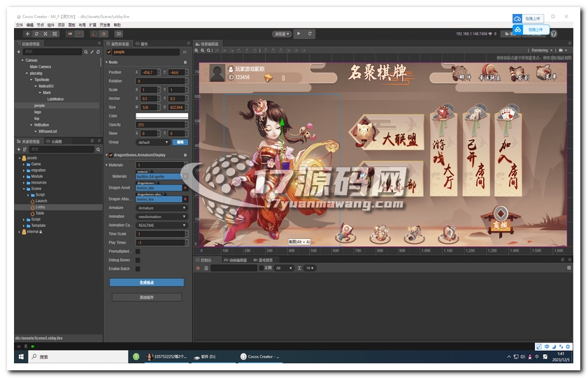588x378 pixels.
Task: Switch to the 动画编辑器 tab
Action: (235, 260)
